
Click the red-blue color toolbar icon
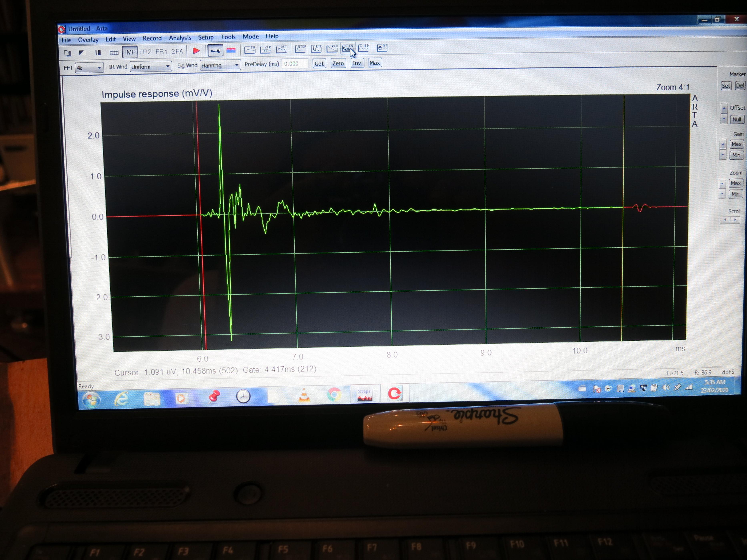coord(231,50)
